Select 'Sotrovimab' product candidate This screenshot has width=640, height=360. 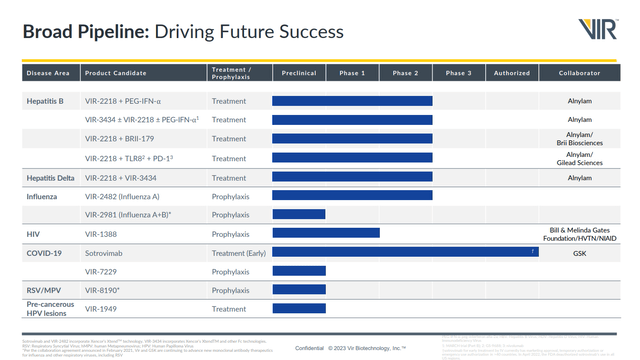click(x=104, y=253)
